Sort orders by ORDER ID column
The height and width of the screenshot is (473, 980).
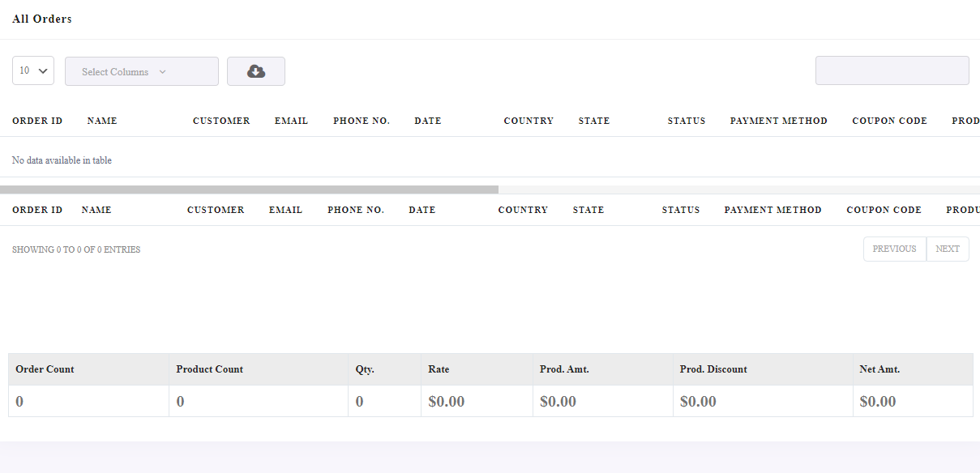click(37, 121)
